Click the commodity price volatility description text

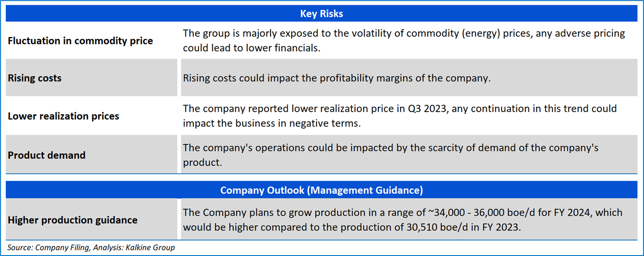pyautogui.click(x=404, y=41)
